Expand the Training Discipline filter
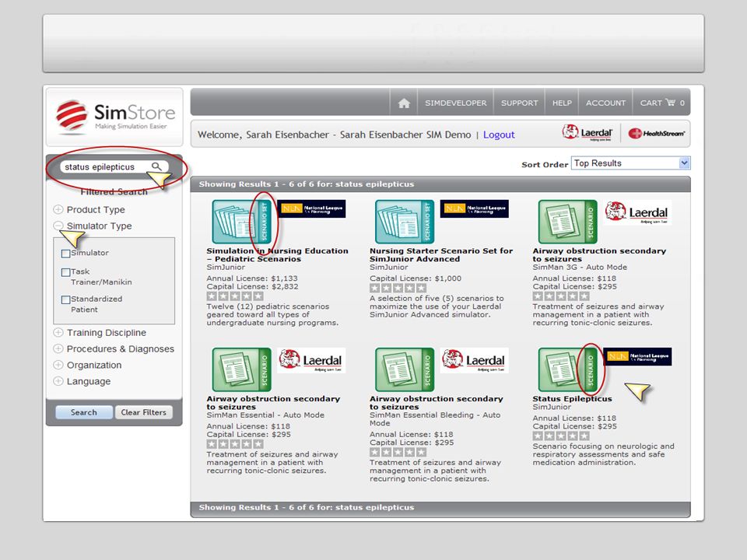 58,332
